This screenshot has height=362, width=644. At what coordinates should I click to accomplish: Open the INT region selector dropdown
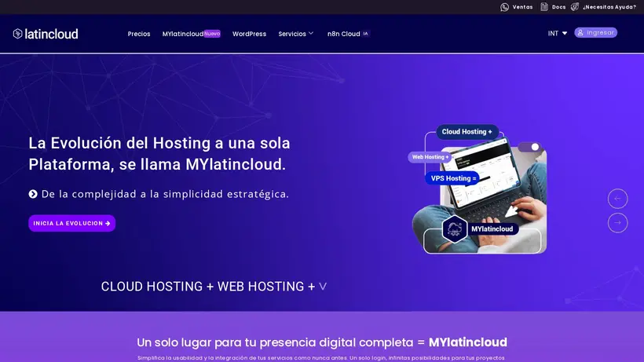(x=558, y=33)
